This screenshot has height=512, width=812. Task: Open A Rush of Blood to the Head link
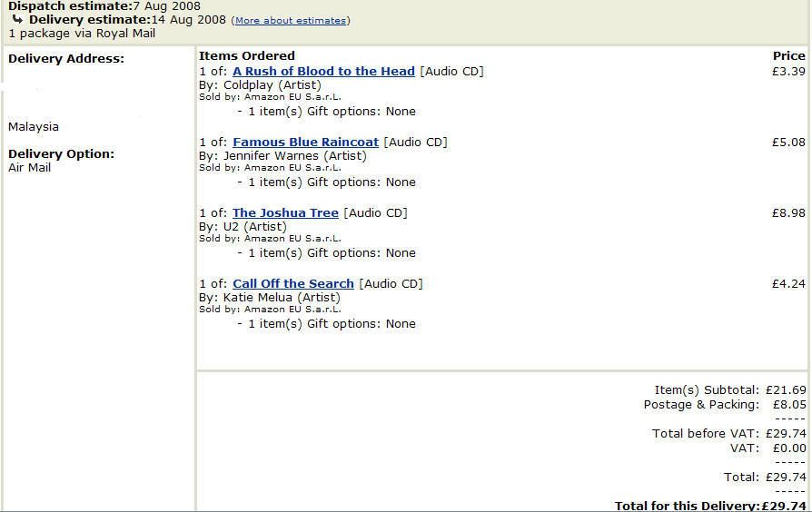click(323, 71)
